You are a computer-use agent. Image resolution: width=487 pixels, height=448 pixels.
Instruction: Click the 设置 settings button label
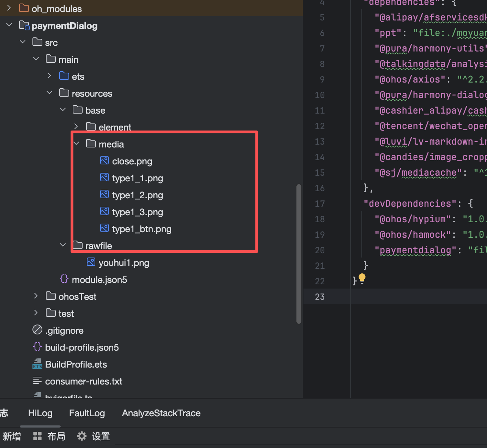click(101, 436)
